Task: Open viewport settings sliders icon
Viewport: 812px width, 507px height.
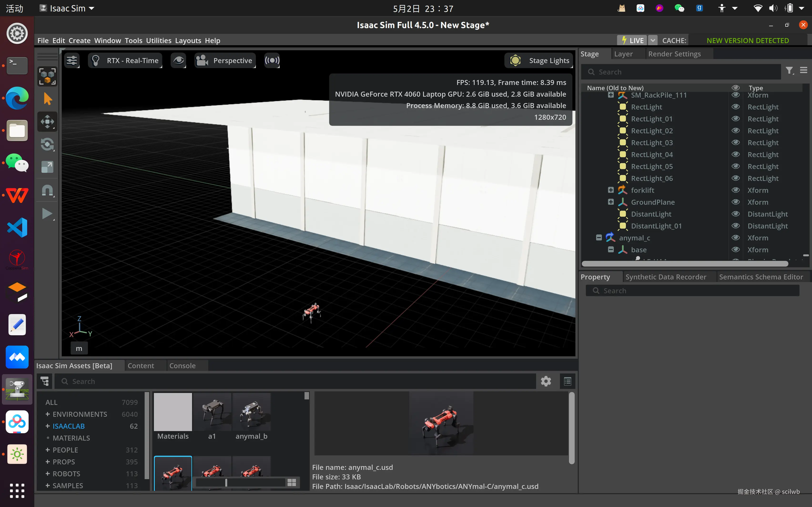Action: coord(72,60)
